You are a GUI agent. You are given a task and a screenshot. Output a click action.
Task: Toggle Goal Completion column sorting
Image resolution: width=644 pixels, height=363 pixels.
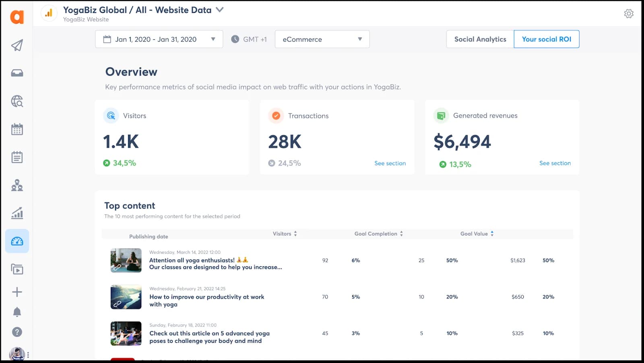point(401,233)
